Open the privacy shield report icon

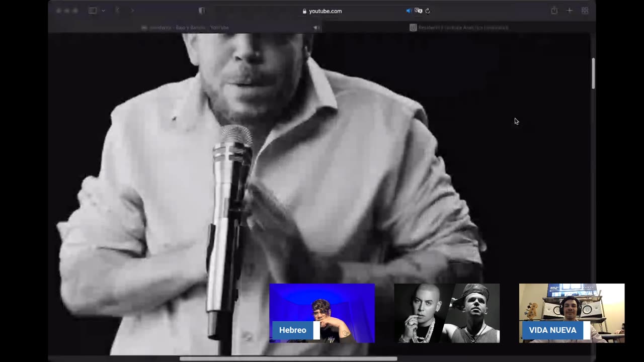(202, 11)
